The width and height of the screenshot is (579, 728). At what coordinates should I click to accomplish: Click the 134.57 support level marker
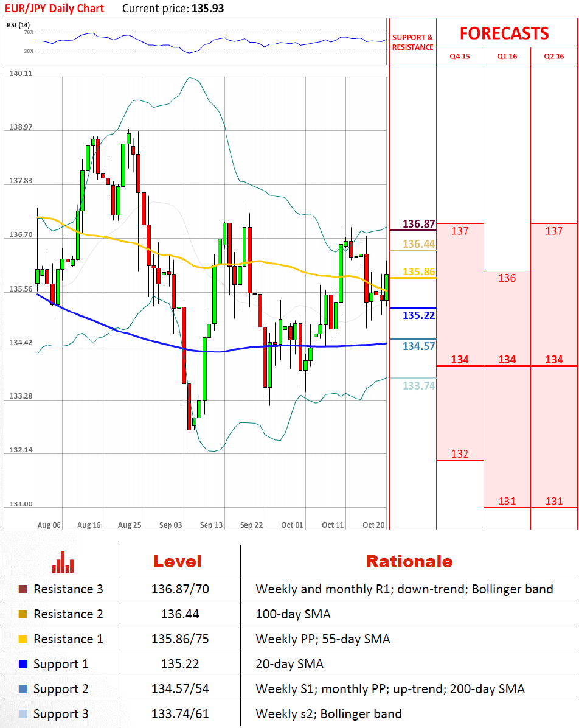point(418,346)
